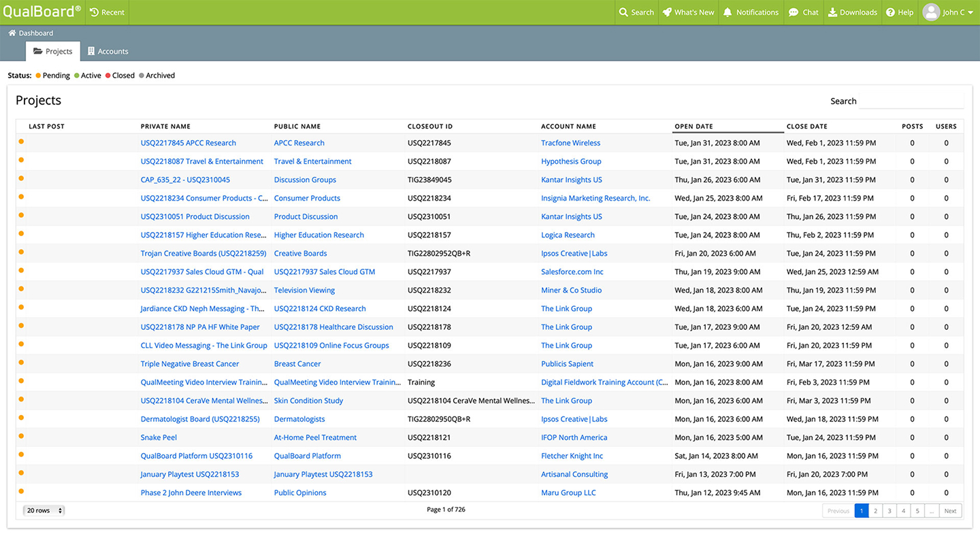The height and width of the screenshot is (551, 980).
Task: Open Miner & Co Studio account
Action: [571, 290]
